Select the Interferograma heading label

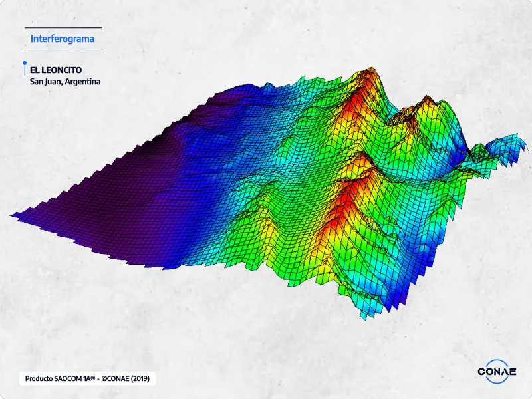[63, 39]
